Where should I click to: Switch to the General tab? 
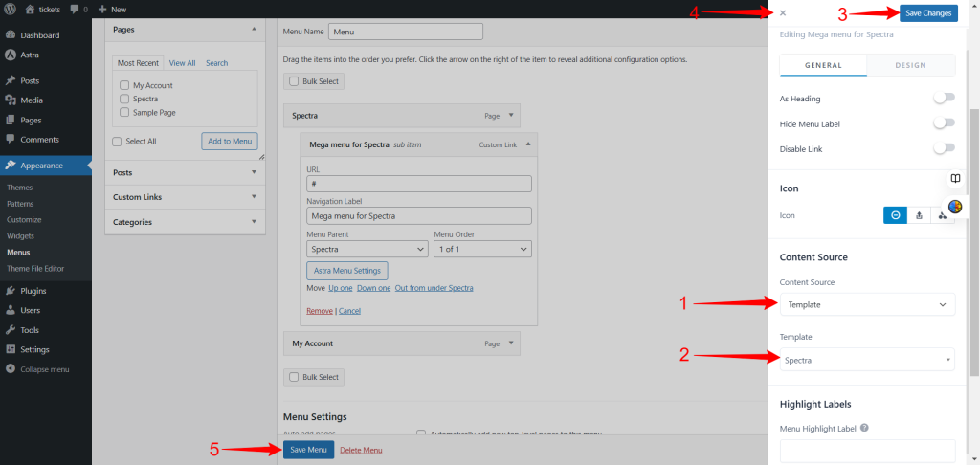pyautogui.click(x=823, y=65)
